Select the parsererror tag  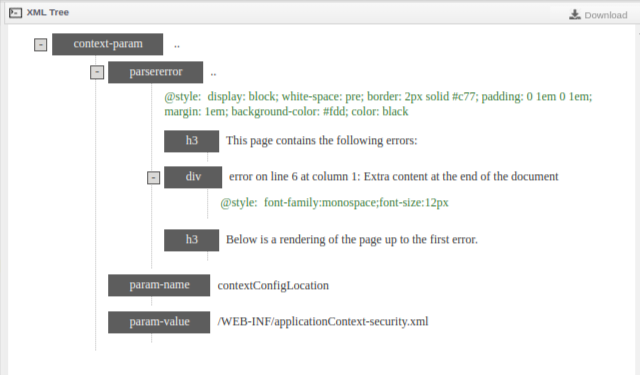(x=156, y=72)
